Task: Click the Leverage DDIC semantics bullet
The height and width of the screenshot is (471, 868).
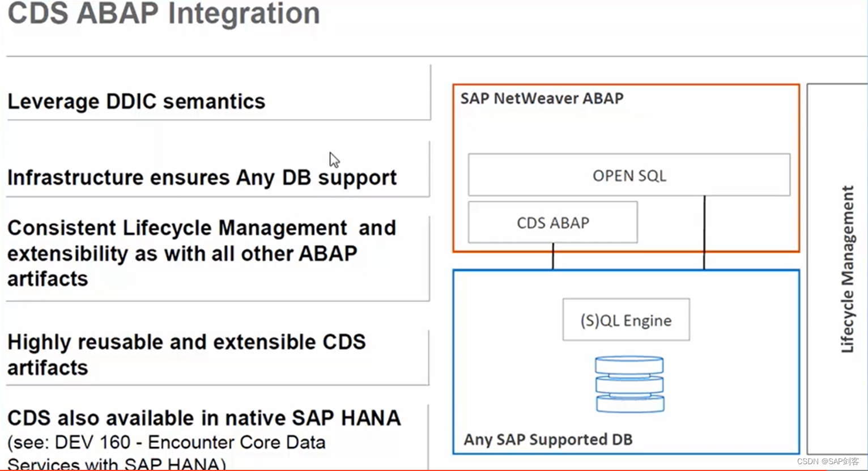Action: click(x=136, y=101)
